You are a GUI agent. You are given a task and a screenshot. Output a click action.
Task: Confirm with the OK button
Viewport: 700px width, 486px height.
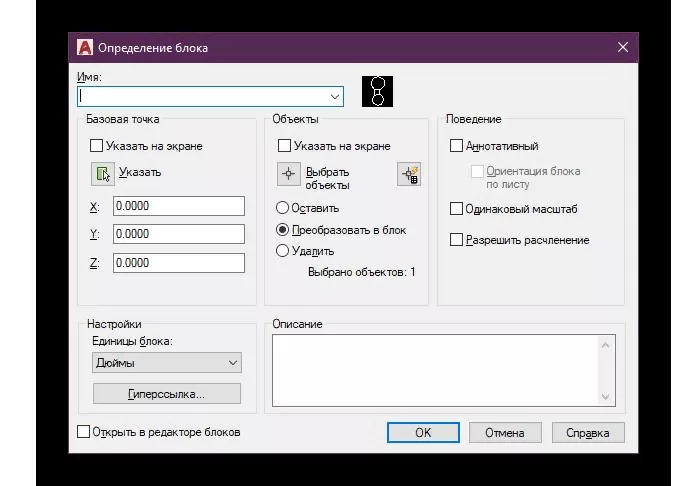[423, 432]
